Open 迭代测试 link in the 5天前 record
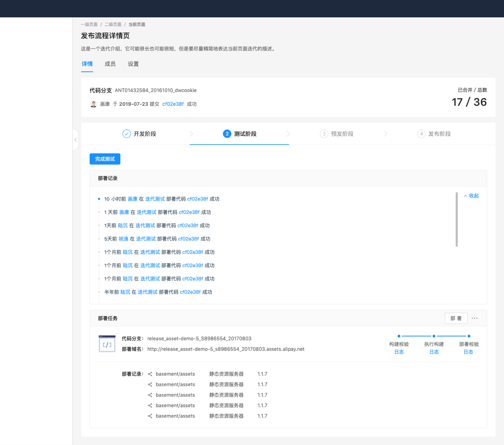Image resolution: width=504 pixels, height=445 pixels. click(146, 239)
